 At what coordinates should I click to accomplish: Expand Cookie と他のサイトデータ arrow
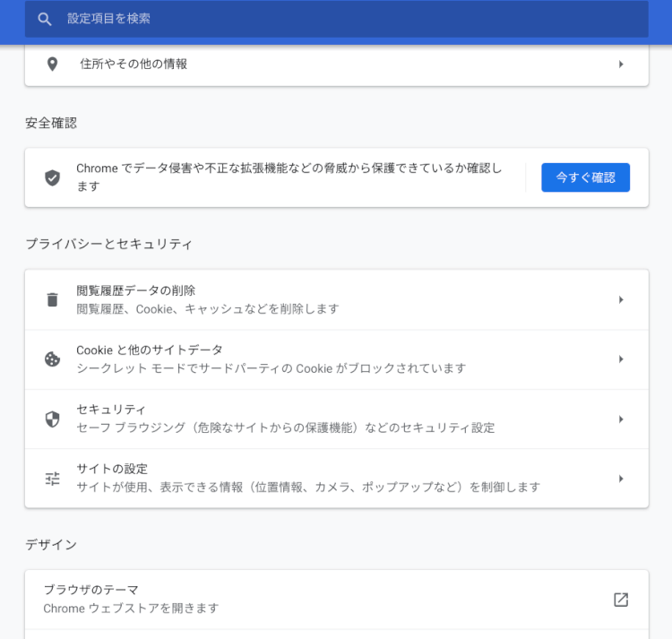621,359
